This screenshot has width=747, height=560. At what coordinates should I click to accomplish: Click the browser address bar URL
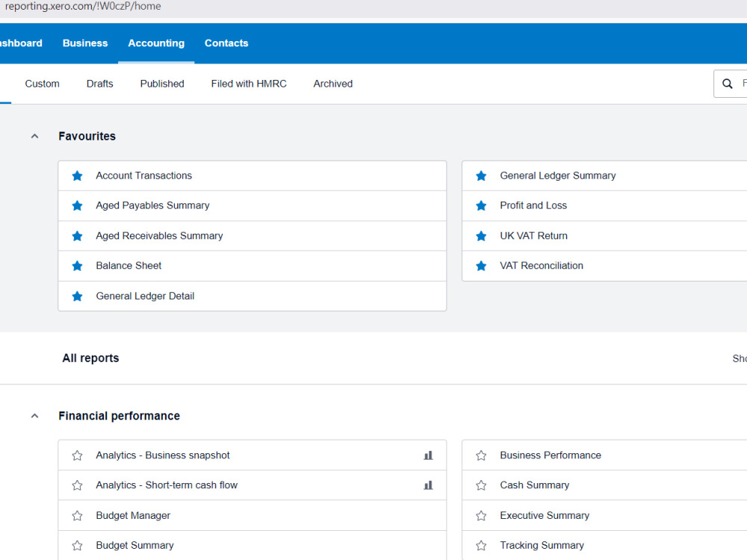click(83, 6)
